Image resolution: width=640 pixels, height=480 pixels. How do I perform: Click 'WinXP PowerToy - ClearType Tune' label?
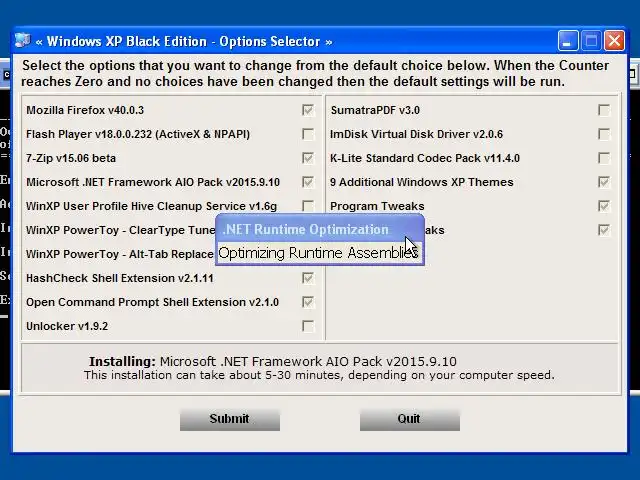[x=120, y=230]
